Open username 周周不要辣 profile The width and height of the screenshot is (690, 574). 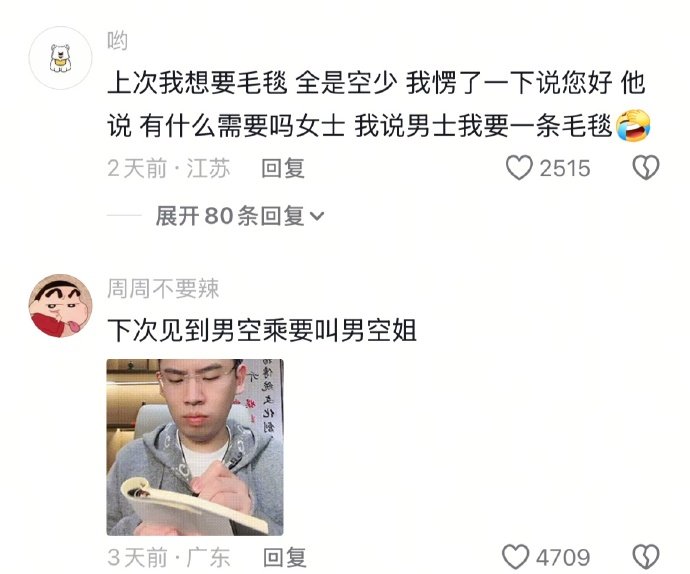pos(163,289)
